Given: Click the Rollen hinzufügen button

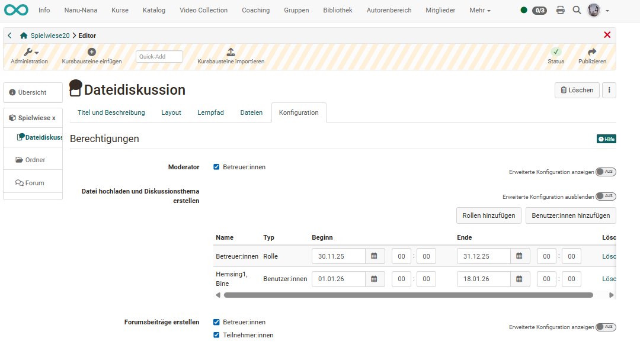Looking at the screenshot, I should (x=488, y=215).
